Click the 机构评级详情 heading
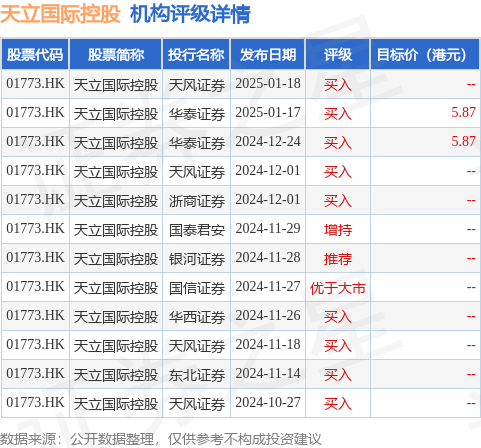This screenshot has width=481, height=448. pyautogui.click(x=190, y=14)
